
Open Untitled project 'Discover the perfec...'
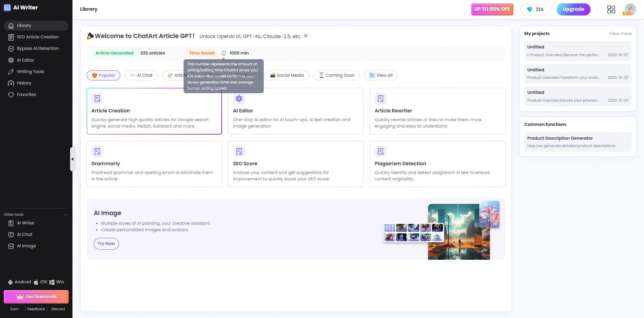coord(578,51)
